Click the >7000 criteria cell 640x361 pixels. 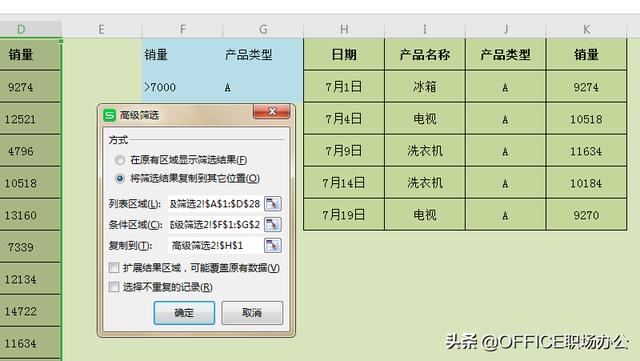182,87
